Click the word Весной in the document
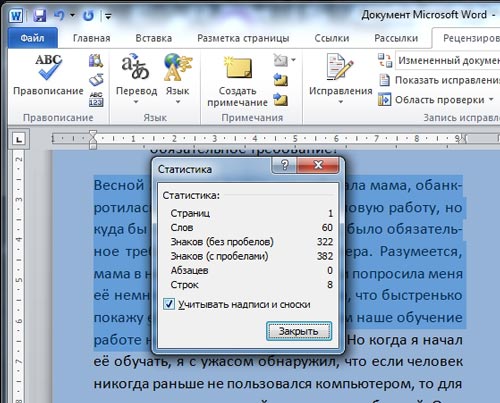This screenshot has height=403, width=500. click(x=119, y=185)
